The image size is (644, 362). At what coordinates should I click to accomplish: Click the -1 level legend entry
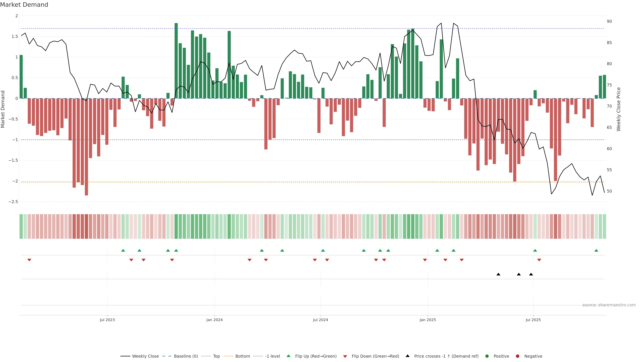(x=272, y=356)
